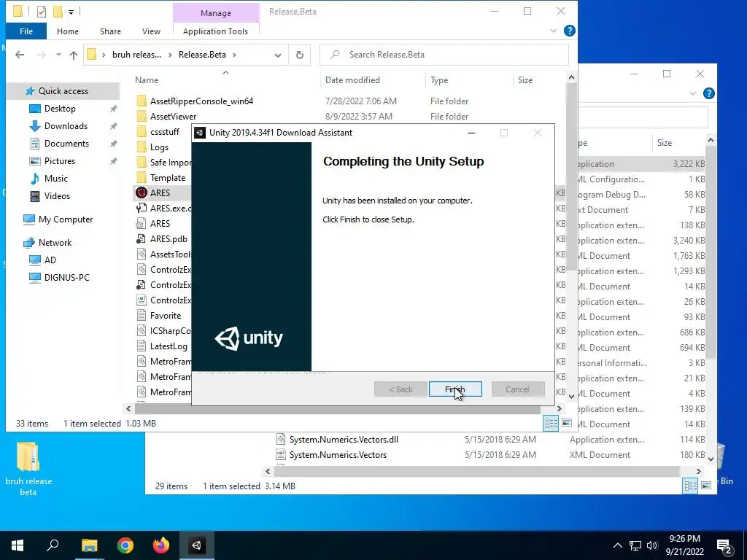Image resolution: width=747 pixels, height=560 pixels.
Task: Select DIGNUS-PC network computer
Action: click(66, 278)
